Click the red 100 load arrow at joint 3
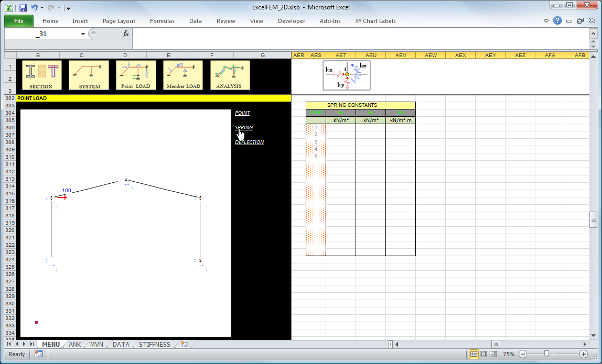Image resolution: width=602 pixels, height=364 pixels. [x=62, y=197]
